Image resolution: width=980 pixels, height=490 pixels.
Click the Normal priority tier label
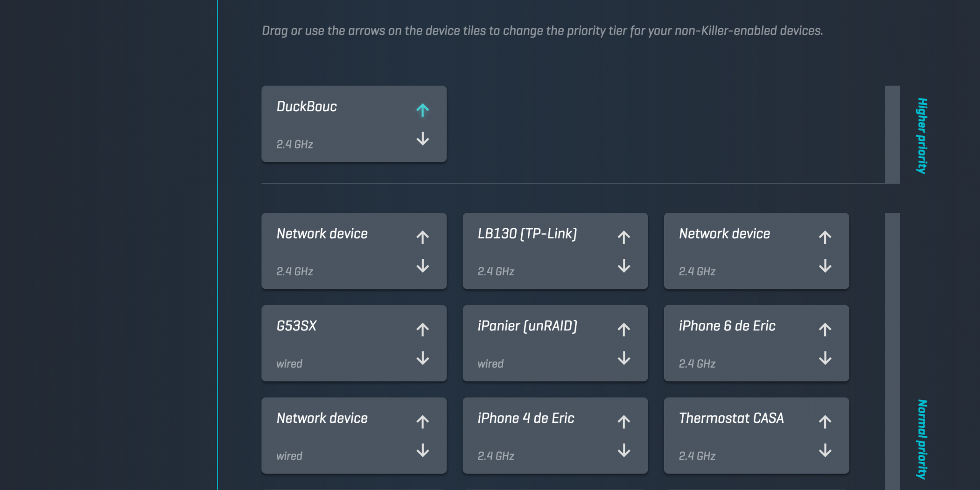coord(922,439)
